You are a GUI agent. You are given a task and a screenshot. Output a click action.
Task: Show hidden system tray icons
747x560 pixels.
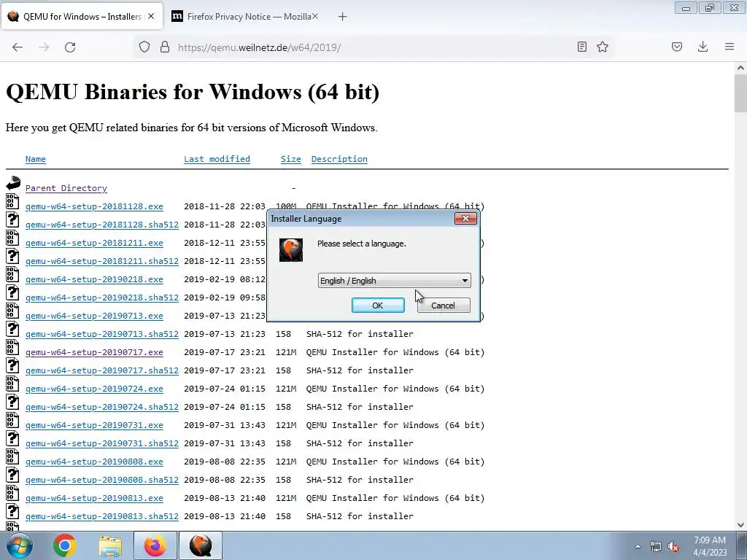(638, 547)
